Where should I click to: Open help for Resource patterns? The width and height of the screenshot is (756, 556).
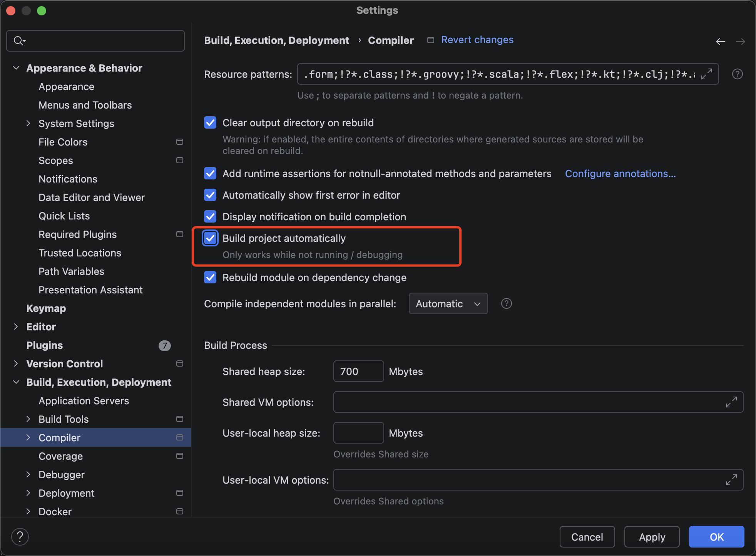pyautogui.click(x=737, y=74)
